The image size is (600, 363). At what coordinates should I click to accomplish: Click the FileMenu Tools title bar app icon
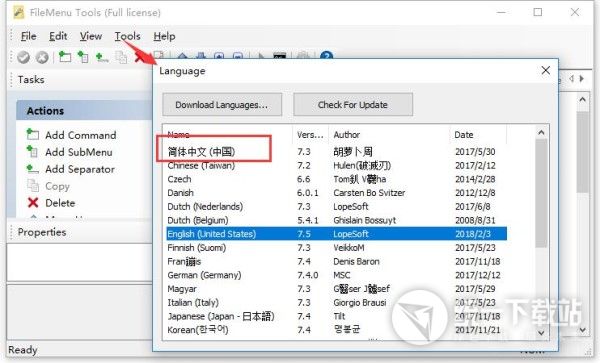pyautogui.click(x=19, y=12)
